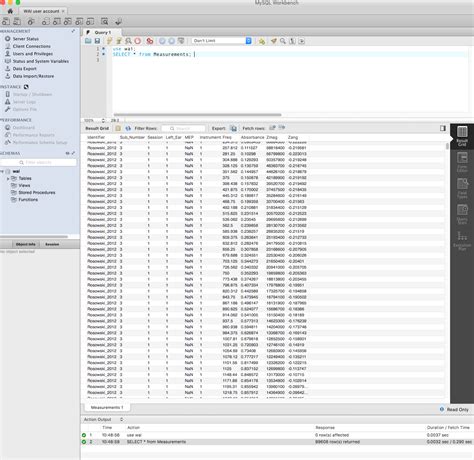Select the Result Grid side panel icon
474x460 pixels.
[x=462, y=136]
